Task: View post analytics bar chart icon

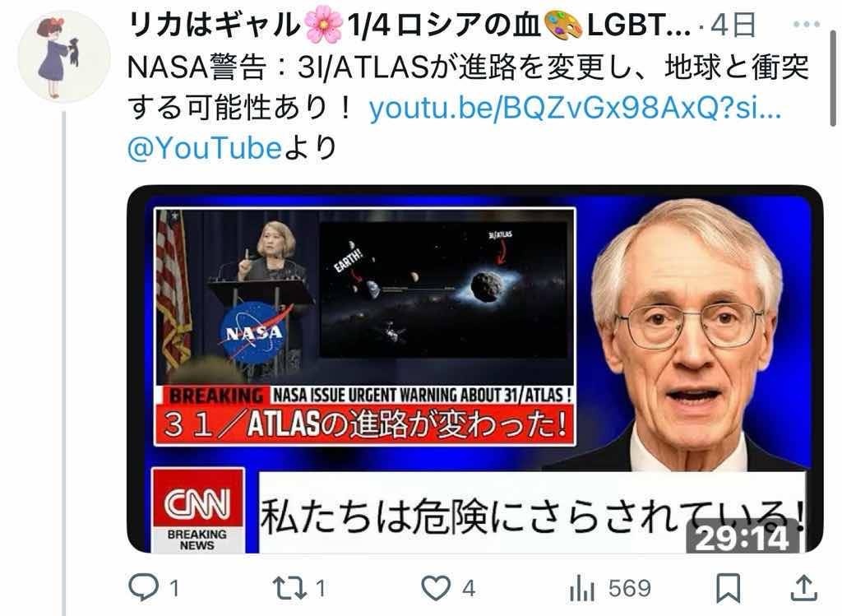Action: (x=582, y=588)
